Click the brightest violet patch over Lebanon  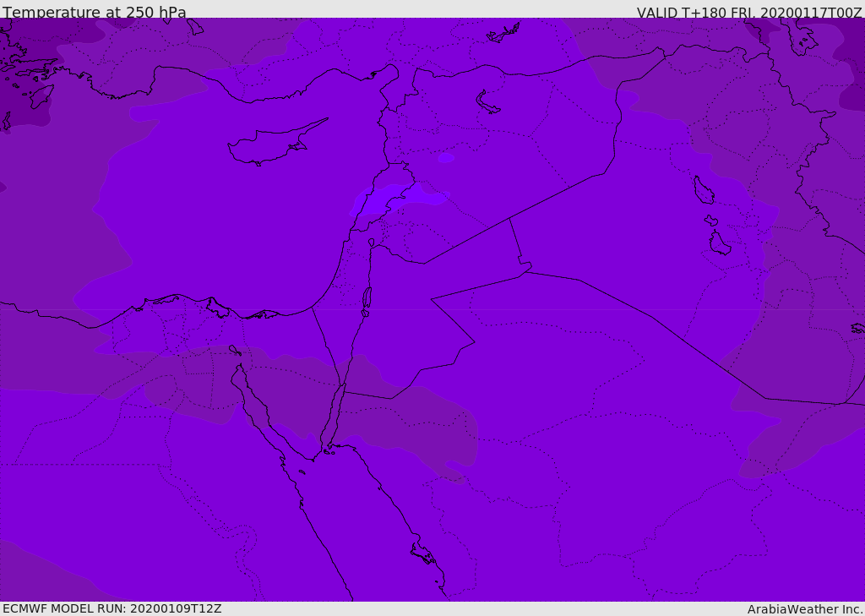tap(399, 199)
